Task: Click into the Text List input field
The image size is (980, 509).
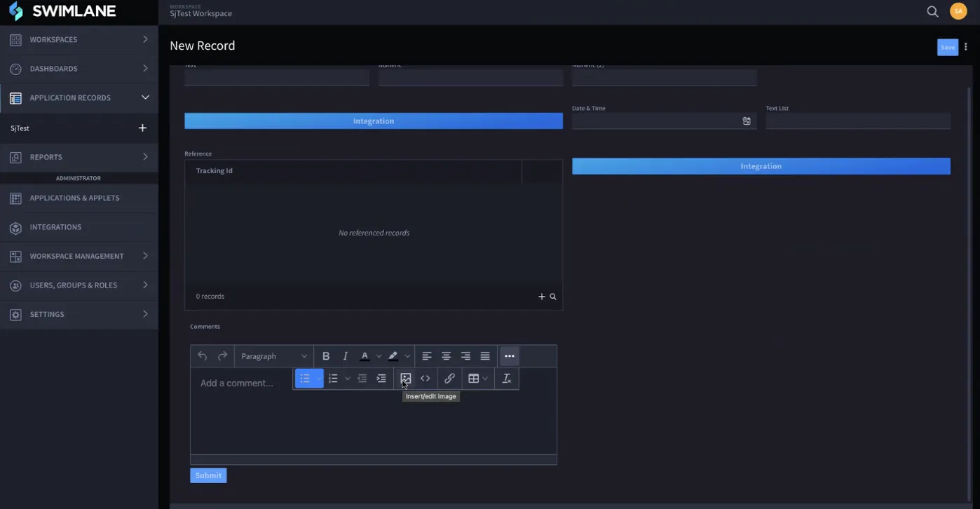Action: click(858, 121)
